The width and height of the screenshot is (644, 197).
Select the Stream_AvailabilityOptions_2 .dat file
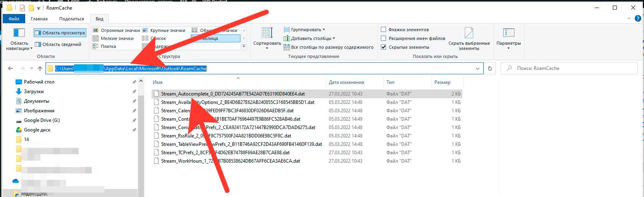click(x=307, y=102)
